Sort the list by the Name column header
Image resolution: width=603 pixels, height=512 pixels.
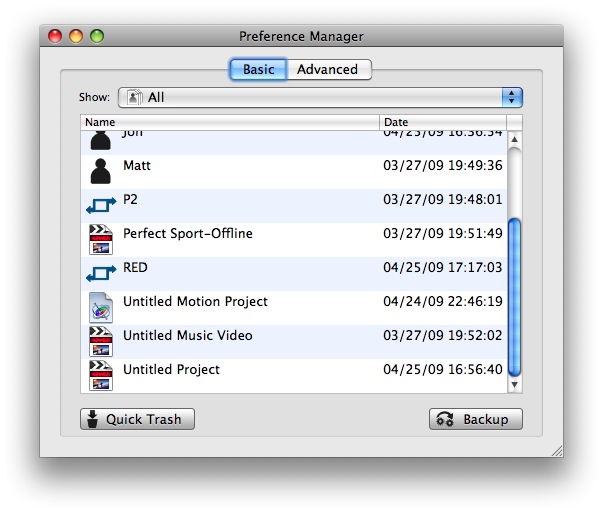(x=230, y=122)
